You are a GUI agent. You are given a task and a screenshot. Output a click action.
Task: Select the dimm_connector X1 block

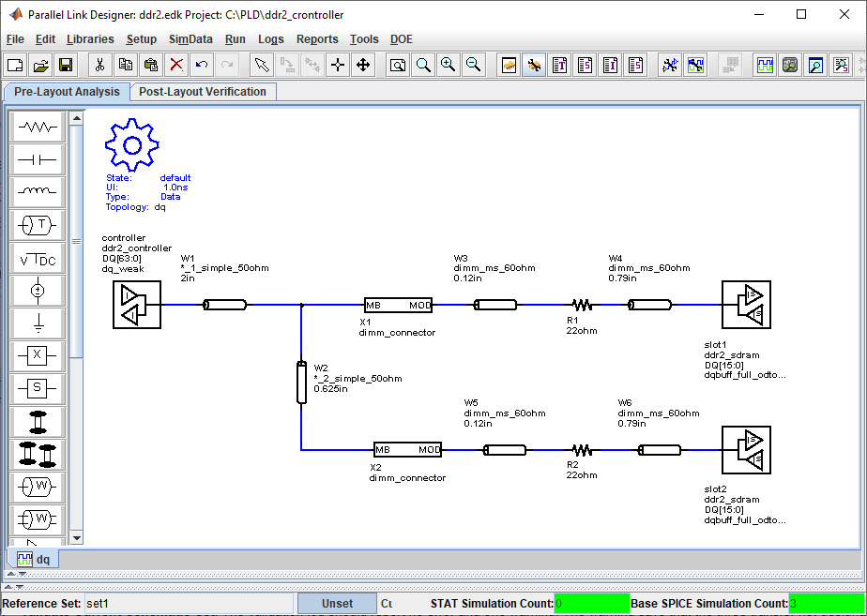tap(398, 305)
